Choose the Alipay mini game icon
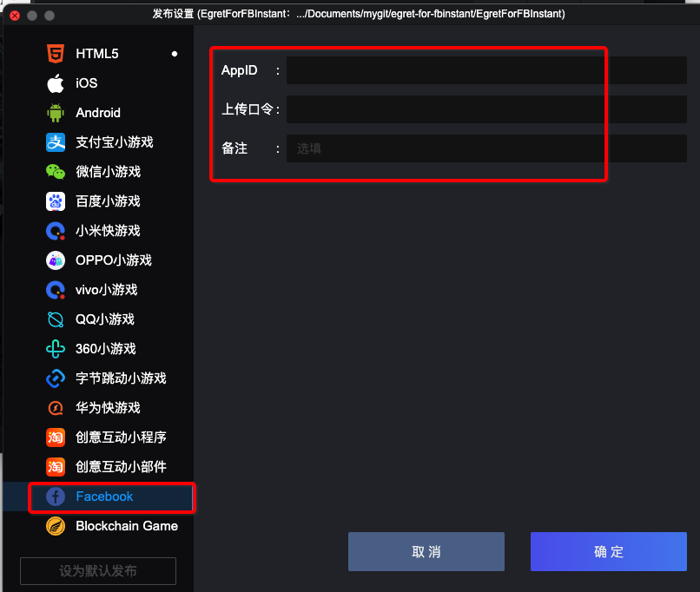The image size is (700, 592). pyautogui.click(x=56, y=142)
